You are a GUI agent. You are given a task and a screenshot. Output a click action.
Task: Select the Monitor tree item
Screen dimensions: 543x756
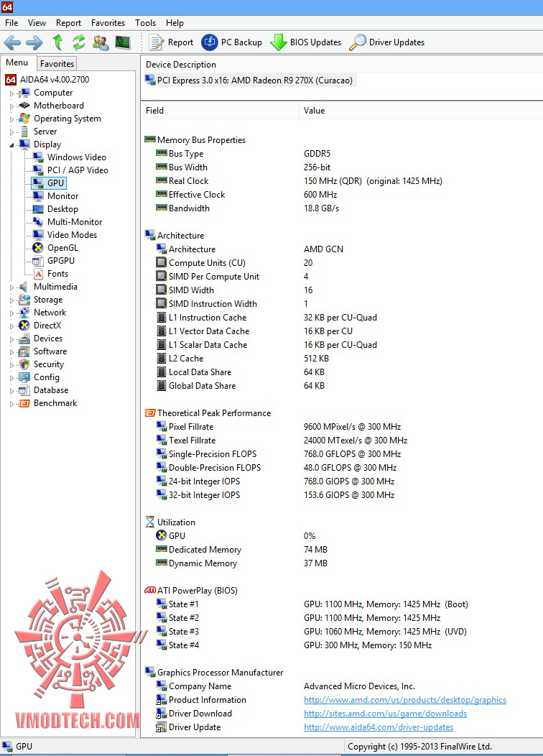pyautogui.click(x=62, y=196)
